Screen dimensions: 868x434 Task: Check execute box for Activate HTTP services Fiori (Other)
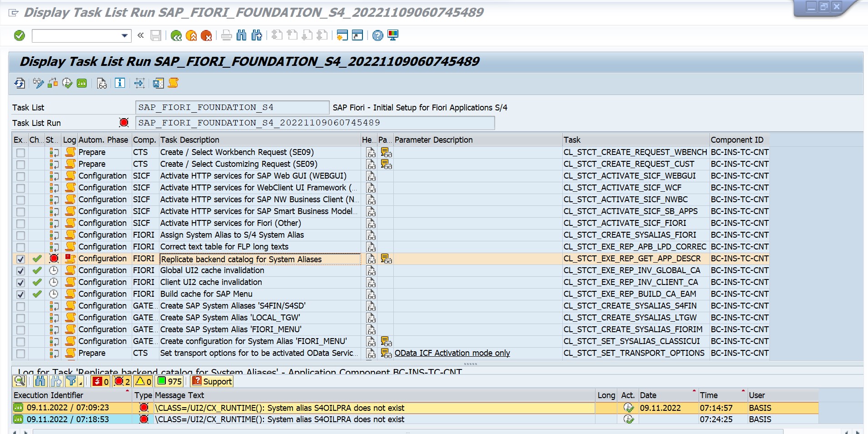pos(20,224)
